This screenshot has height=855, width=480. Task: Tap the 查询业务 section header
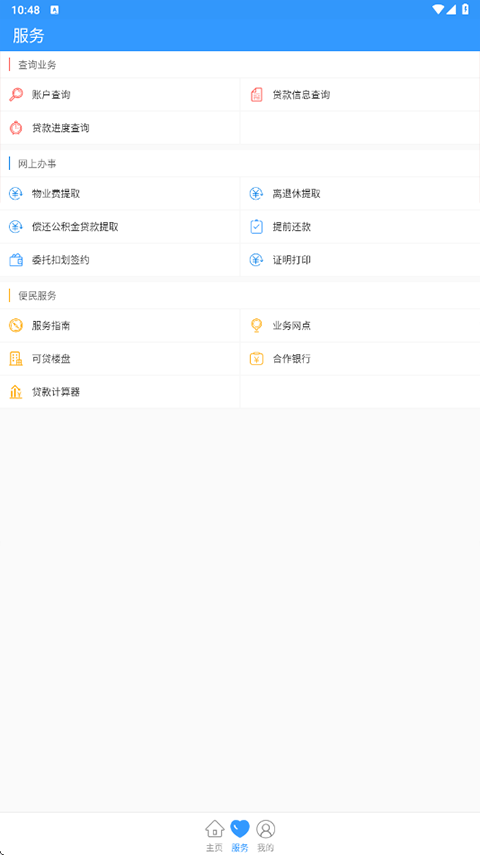point(37,65)
